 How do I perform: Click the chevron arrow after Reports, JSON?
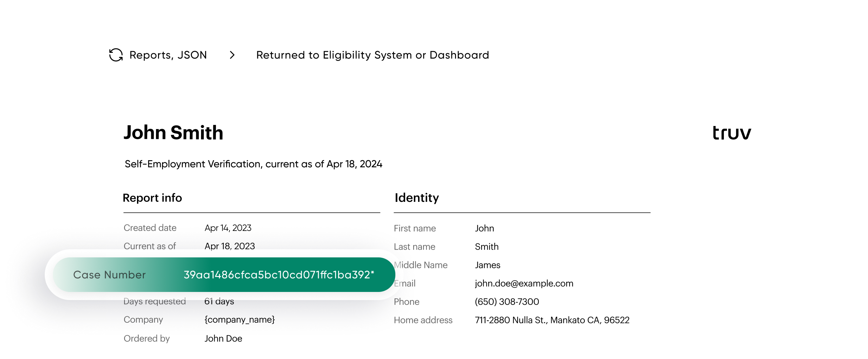click(232, 55)
